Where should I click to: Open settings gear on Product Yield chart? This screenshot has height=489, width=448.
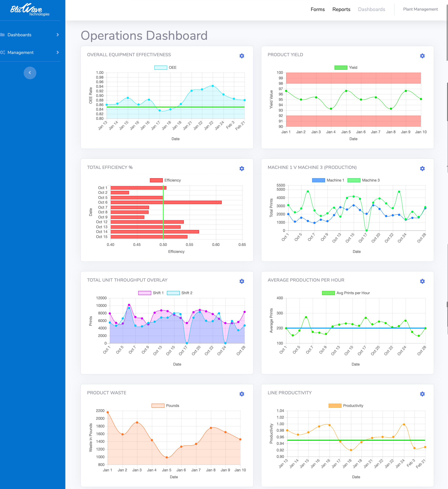422,56
